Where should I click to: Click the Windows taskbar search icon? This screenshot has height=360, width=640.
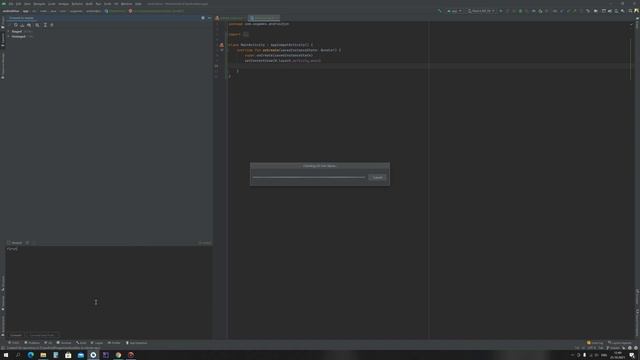(x=18, y=355)
